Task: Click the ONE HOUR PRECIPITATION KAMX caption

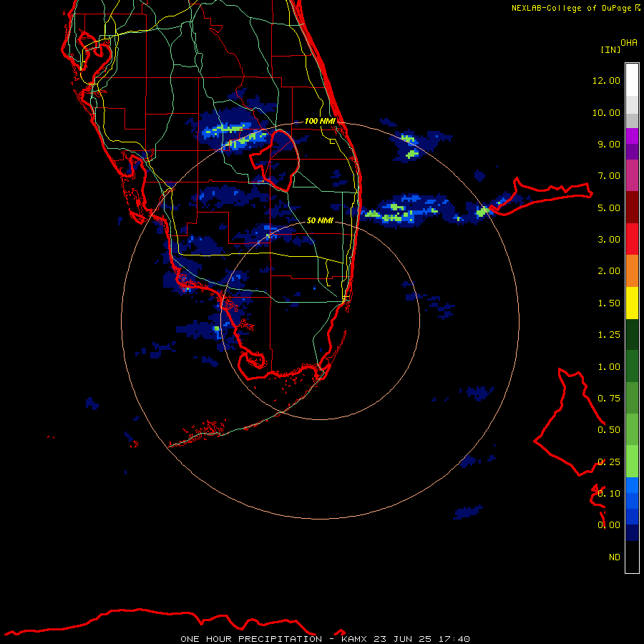Action: [325, 639]
